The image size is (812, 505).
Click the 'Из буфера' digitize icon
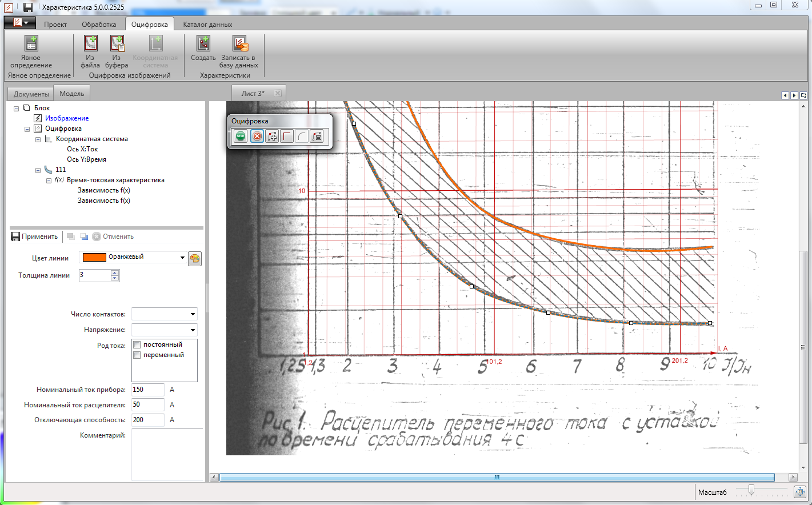coord(117,43)
